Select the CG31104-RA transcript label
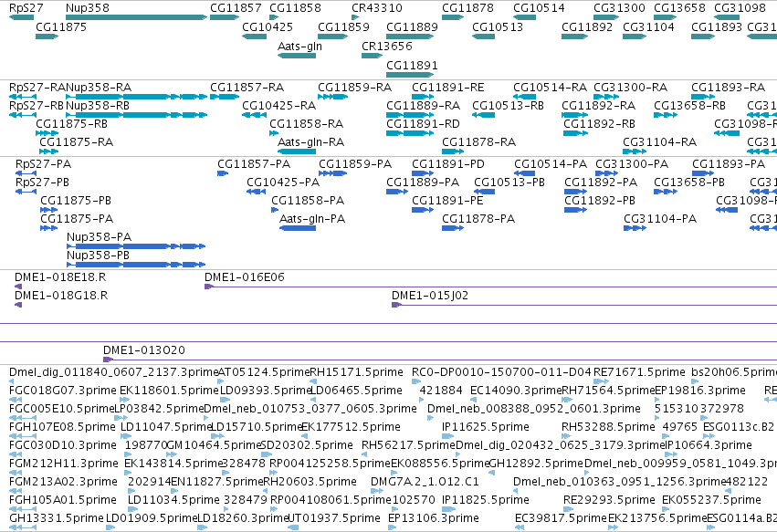 click(660, 142)
